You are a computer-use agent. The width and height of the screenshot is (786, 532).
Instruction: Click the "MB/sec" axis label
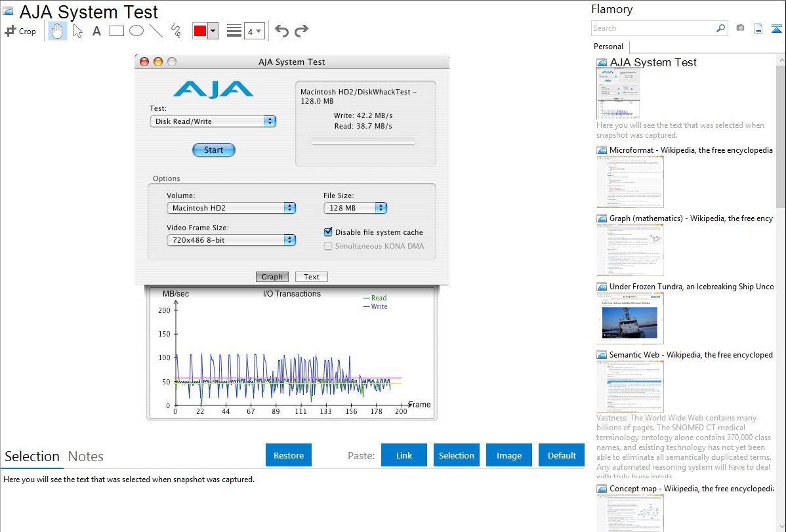tap(175, 294)
